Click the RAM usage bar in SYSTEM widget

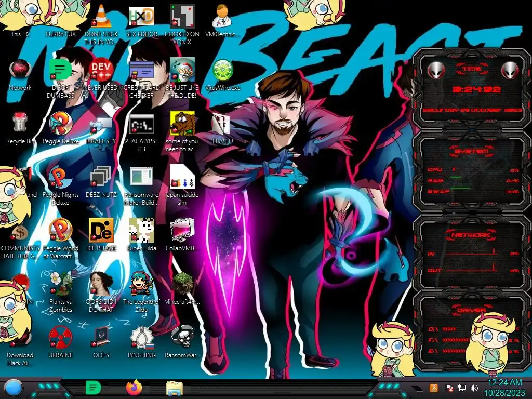(x=456, y=177)
